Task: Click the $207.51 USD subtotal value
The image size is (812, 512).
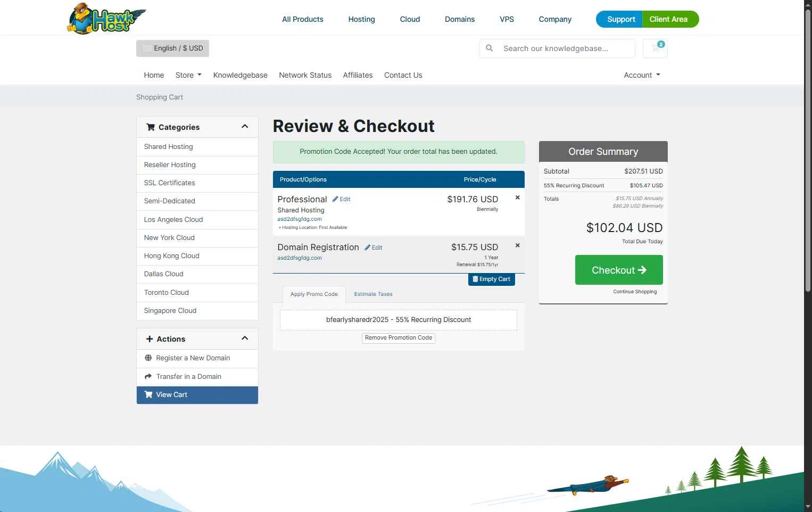Action: coord(643,171)
